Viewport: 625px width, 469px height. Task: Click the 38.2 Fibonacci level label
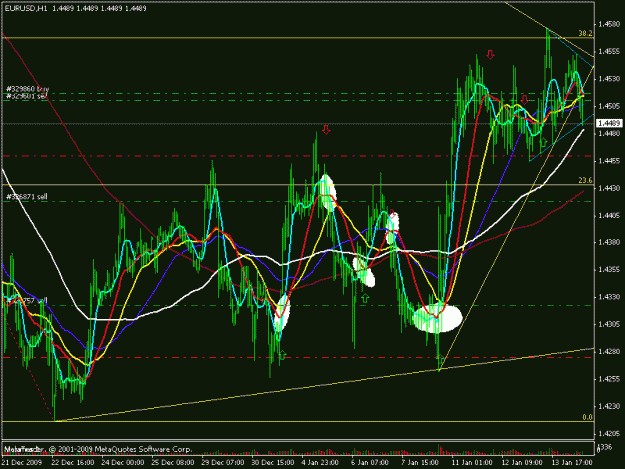click(585, 34)
